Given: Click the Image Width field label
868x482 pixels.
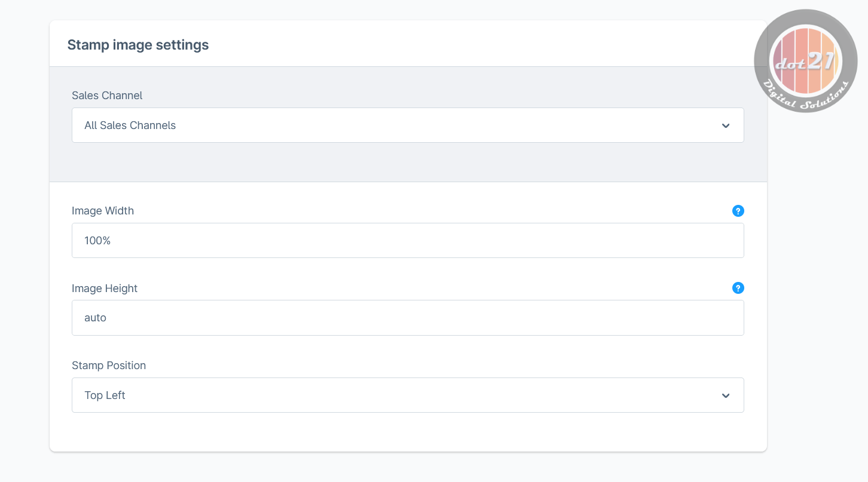Looking at the screenshot, I should (x=103, y=211).
